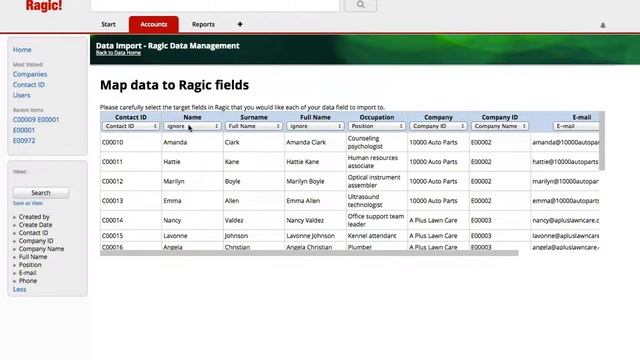The image size is (640, 360).
Task: Click the Surname column header
Action: point(254,117)
